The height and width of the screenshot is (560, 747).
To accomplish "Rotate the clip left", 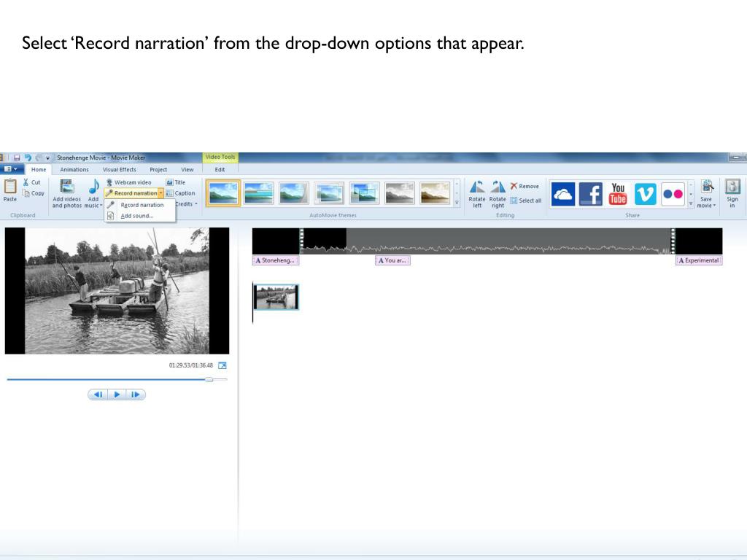I will [477, 194].
